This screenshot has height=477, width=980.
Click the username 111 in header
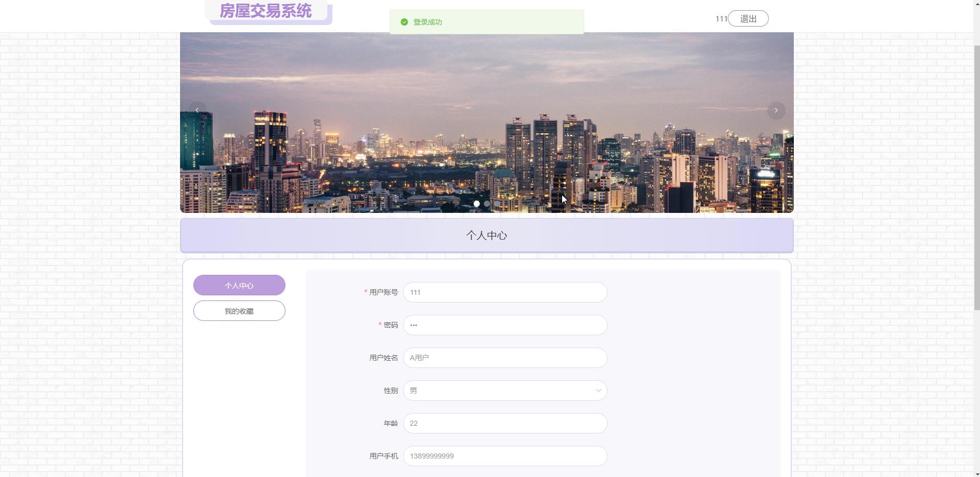(x=721, y=19)
